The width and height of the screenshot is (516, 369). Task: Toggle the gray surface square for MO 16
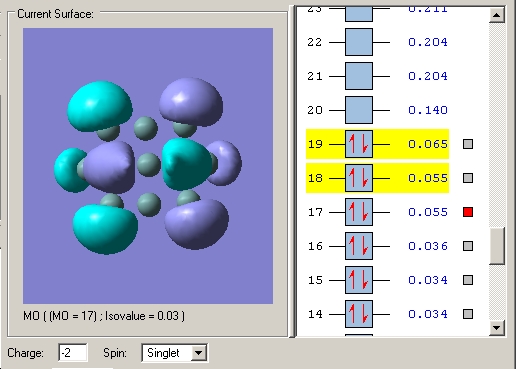click(x=468, y=246)
